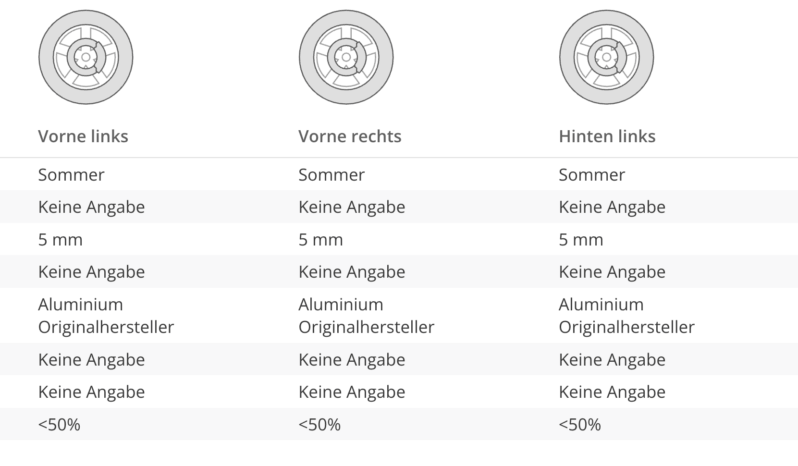Click Sommer under Hinten links
Screen dimensions: 798x466
(x=591, y=175)
